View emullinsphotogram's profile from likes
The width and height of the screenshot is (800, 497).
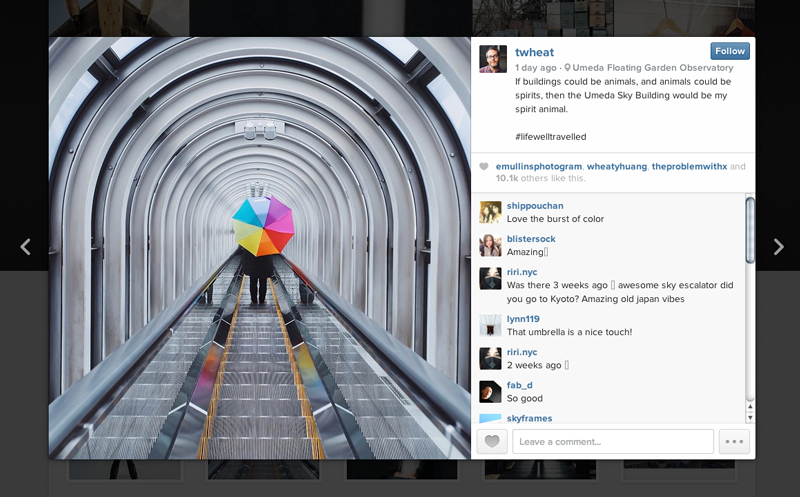tap(538, 166)
